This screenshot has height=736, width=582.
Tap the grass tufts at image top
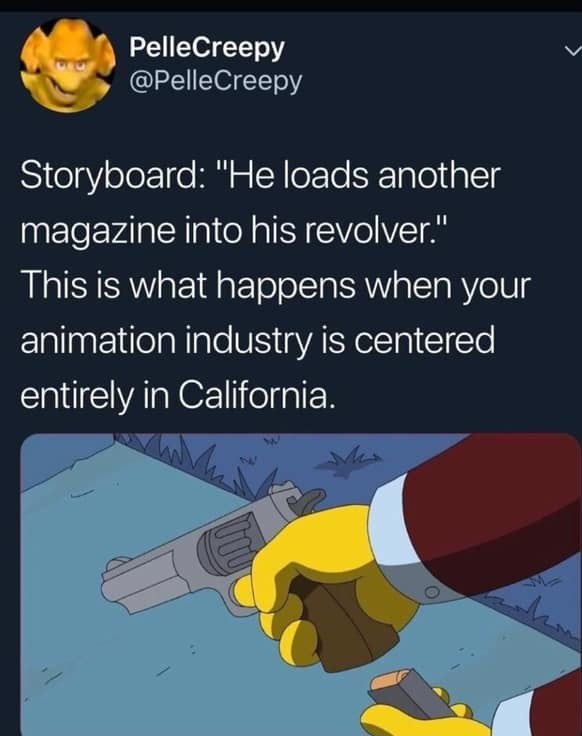tap(244, 462)
